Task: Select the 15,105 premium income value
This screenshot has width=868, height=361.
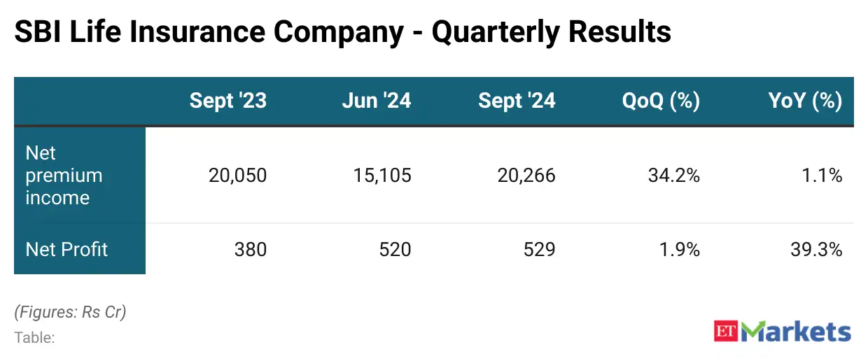Action: (x=381, y=176)
